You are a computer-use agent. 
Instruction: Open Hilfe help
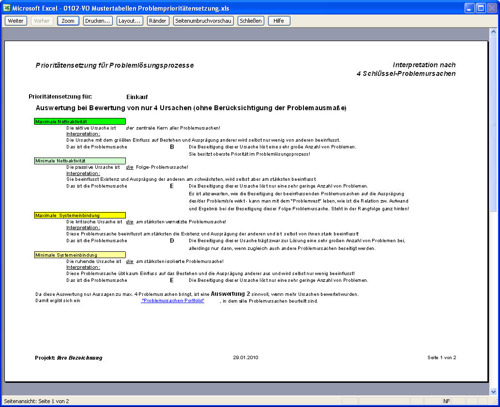pyautogui.click(x=279, y=21)
